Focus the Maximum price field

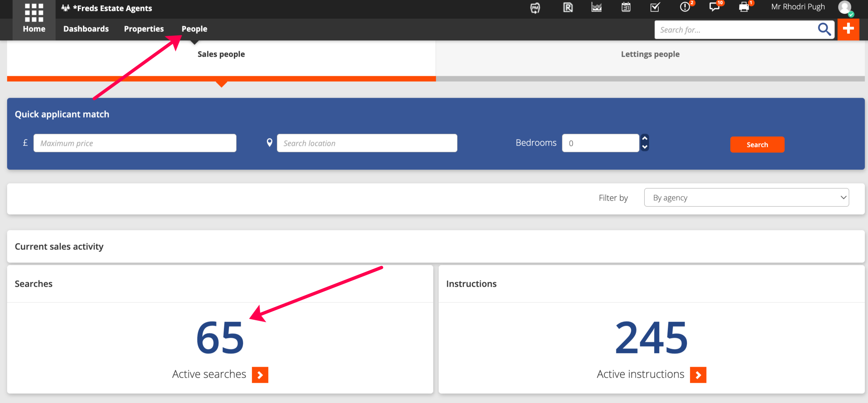[x=135, y=143]
